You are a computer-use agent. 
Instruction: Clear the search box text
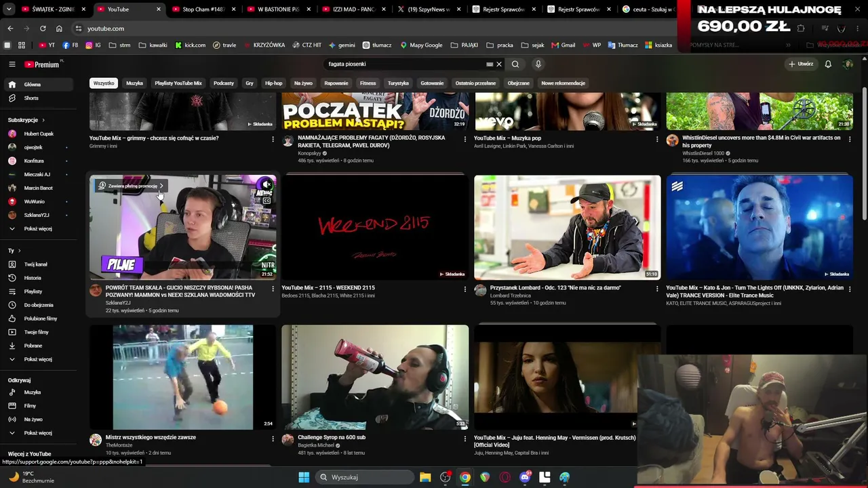pos(499,64)
